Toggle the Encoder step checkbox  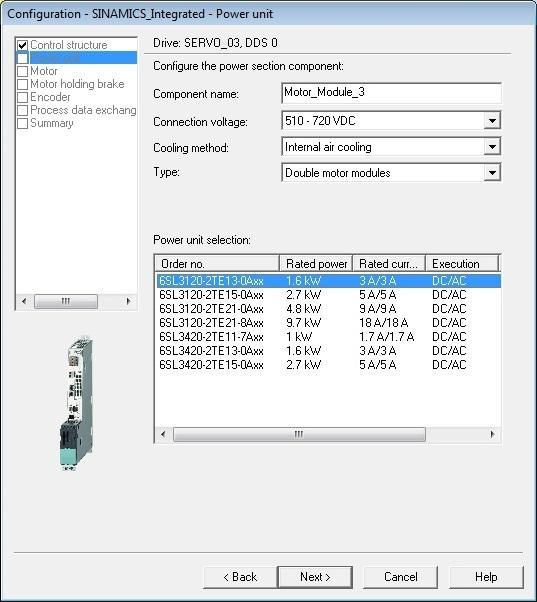[x=23, y=98]
